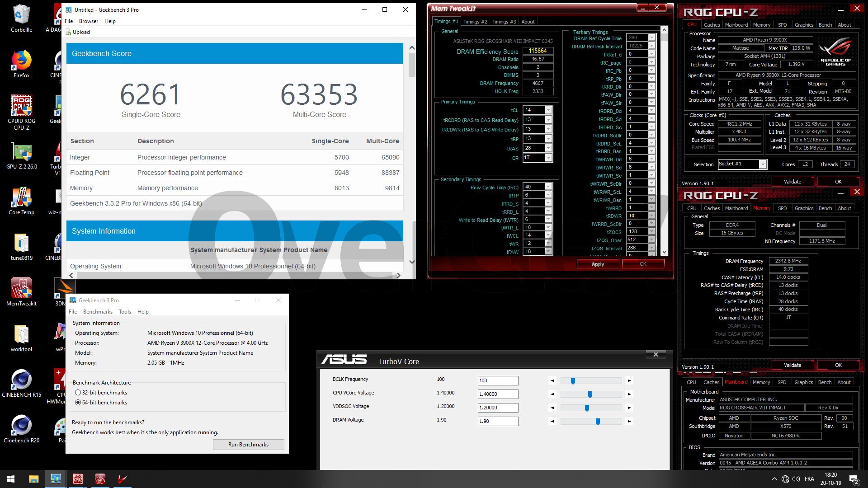Adjust the CPU VCore Voltage slider
The width and height of the screenshot is (868, 488).
[x=590, y=394]
